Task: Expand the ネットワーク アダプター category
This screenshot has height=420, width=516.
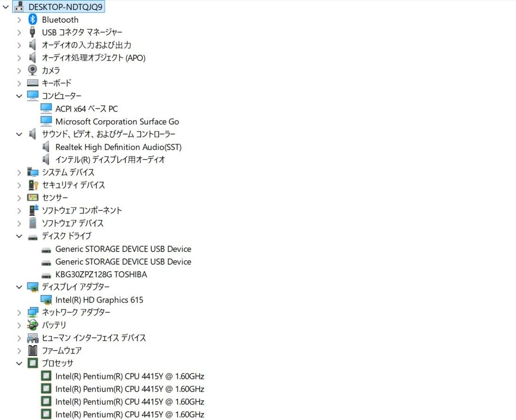Action: 19,313
